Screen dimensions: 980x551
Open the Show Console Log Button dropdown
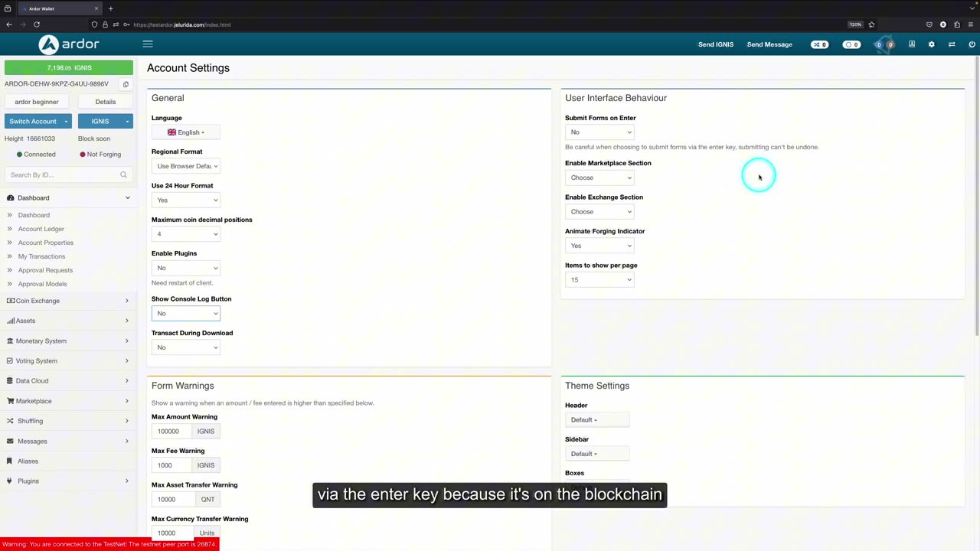point(186,313)
